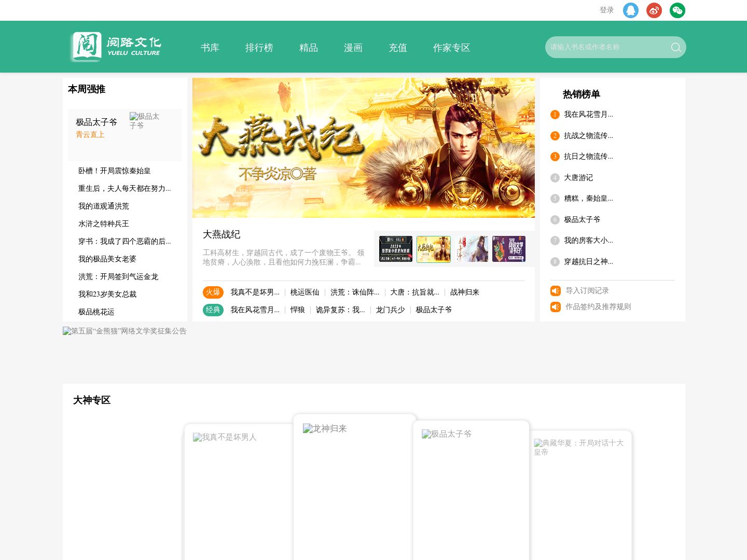Select the third carousel thumbnail
This screenshot has width=747, height=560.
(x=472, y=249)
